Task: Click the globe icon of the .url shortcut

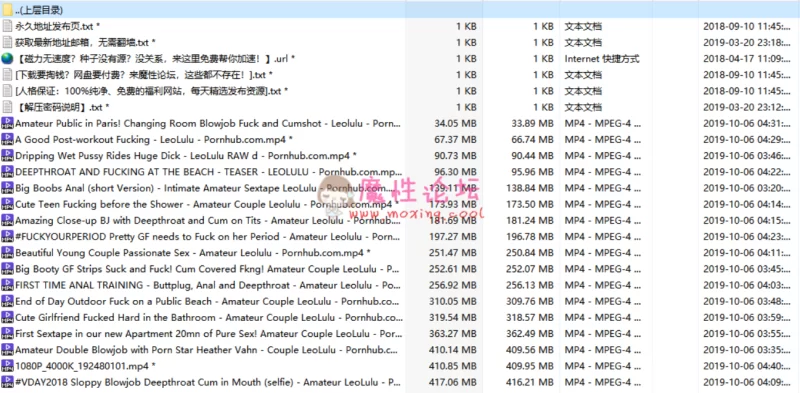Action: pyautogui.click(x=7, y=59)
